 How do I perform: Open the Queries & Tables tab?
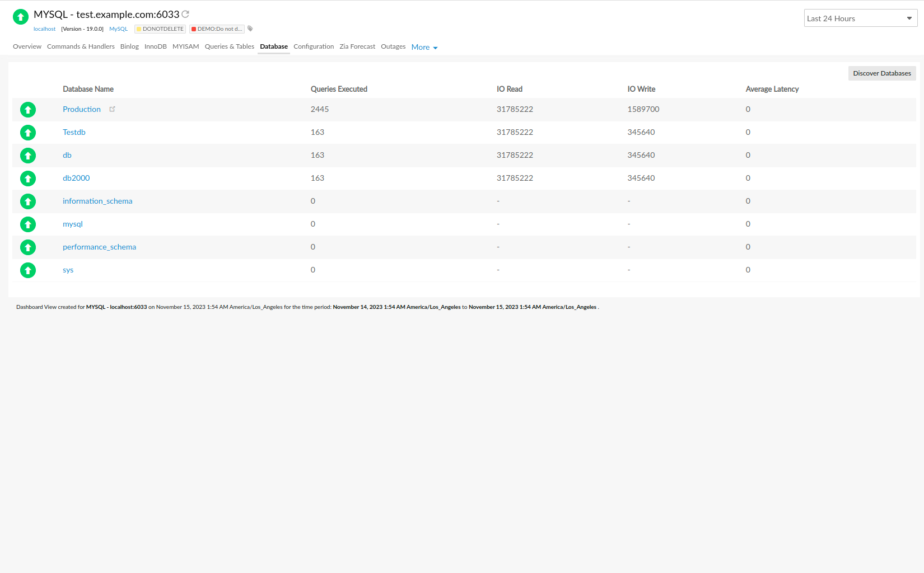tap(229, 46)
